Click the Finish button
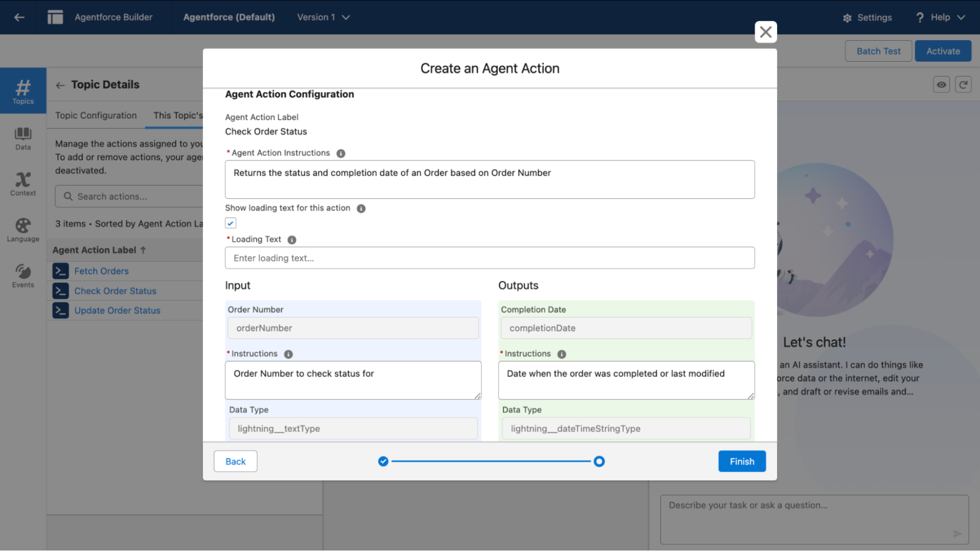980x551 pixels. coord(742,461)
